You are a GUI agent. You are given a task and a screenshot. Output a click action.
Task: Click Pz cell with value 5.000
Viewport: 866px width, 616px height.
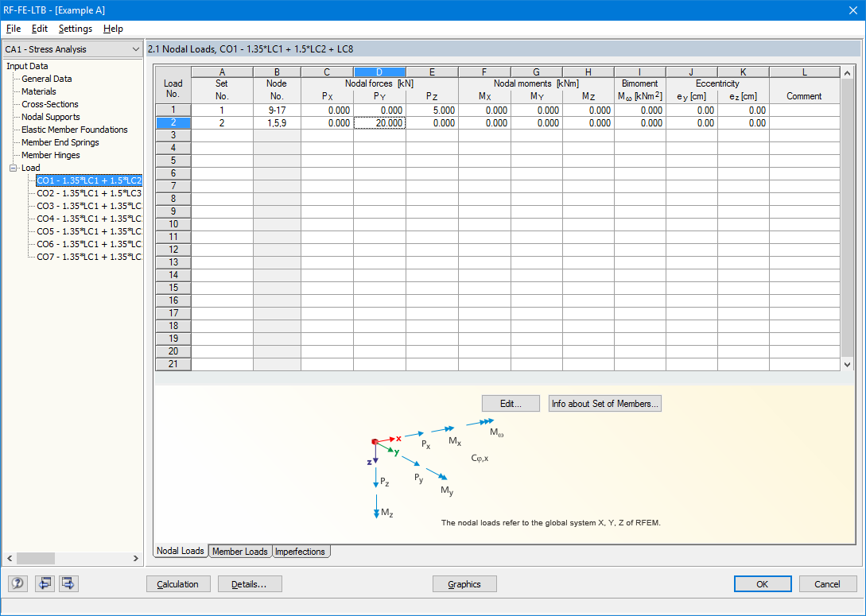coord(432,110)
